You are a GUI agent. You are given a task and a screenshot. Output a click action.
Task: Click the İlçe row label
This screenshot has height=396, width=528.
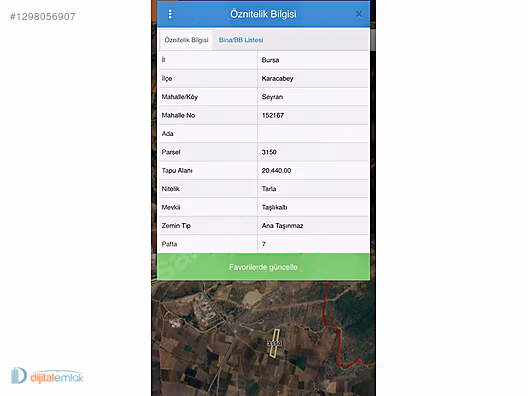(167, 79)
